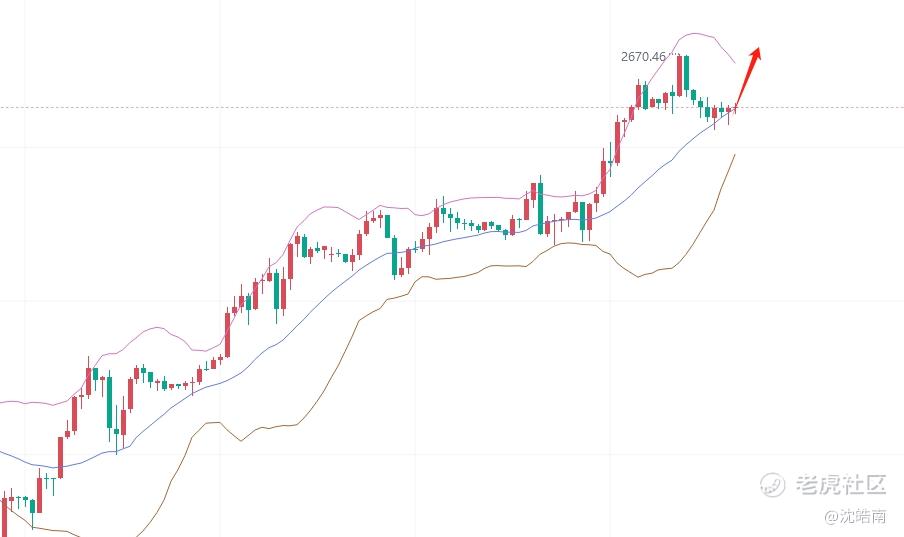Click the tall green candle beside the 2670.46 label
Image resolution: width=904 pixels, height=537 pixels.
[x=687, y=73]
